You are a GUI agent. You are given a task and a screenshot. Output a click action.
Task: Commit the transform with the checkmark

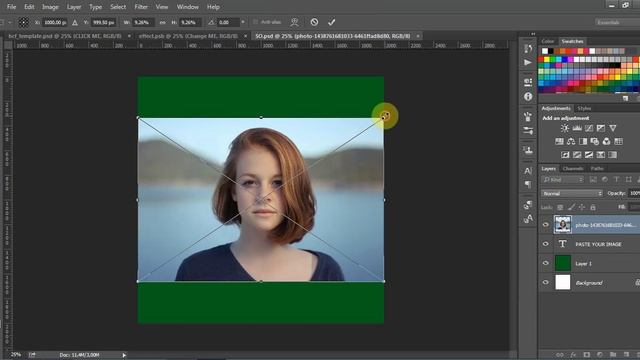331,22
